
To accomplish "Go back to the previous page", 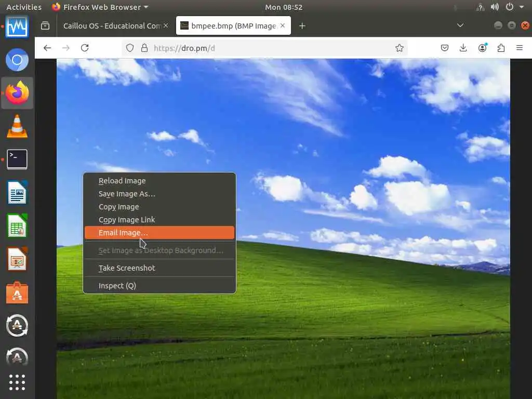I will (47, 48).
